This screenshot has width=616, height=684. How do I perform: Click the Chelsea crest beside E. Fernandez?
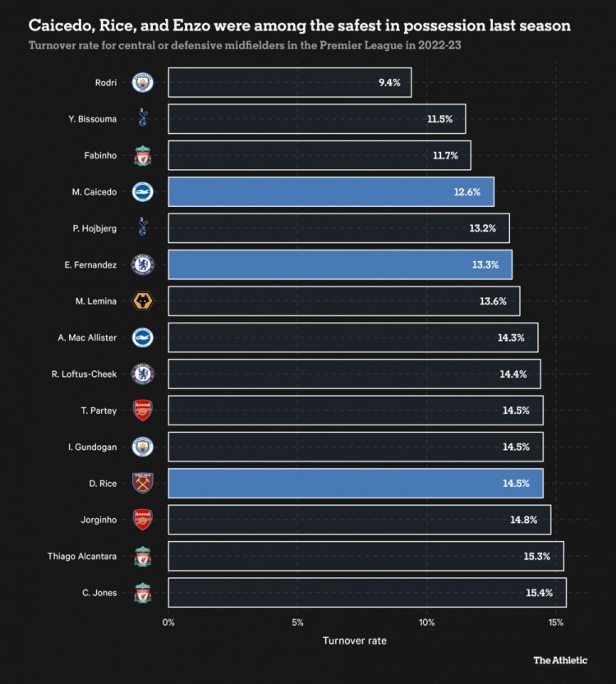click(x=143, y=264)
